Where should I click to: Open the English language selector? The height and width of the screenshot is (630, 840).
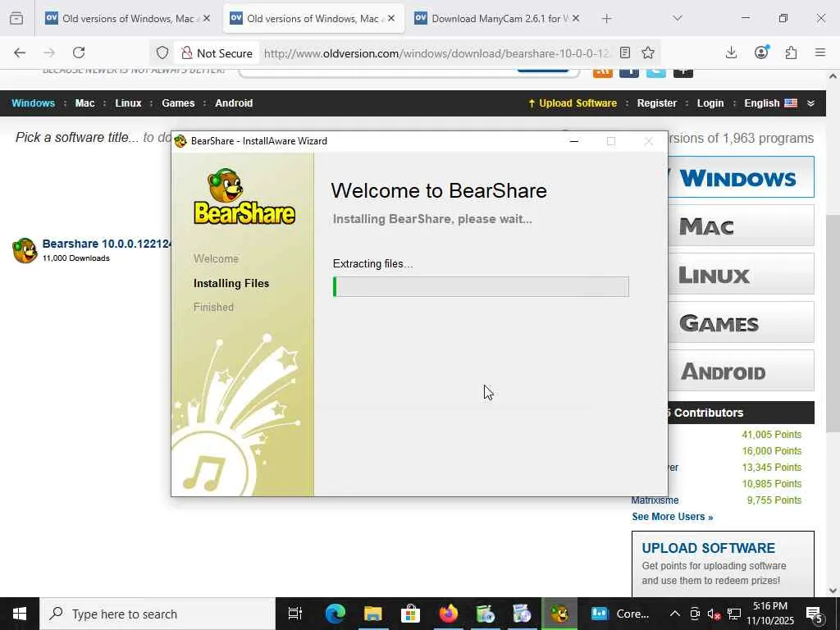point(770,103)
